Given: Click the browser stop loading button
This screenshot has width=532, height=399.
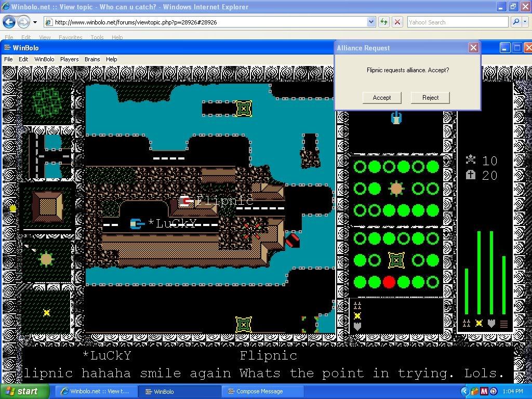Looking at the screenshot, I should point(397,22).
